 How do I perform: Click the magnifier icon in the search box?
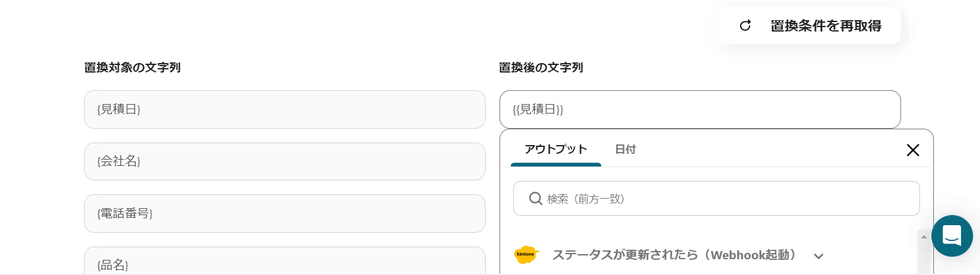(535, 199)
